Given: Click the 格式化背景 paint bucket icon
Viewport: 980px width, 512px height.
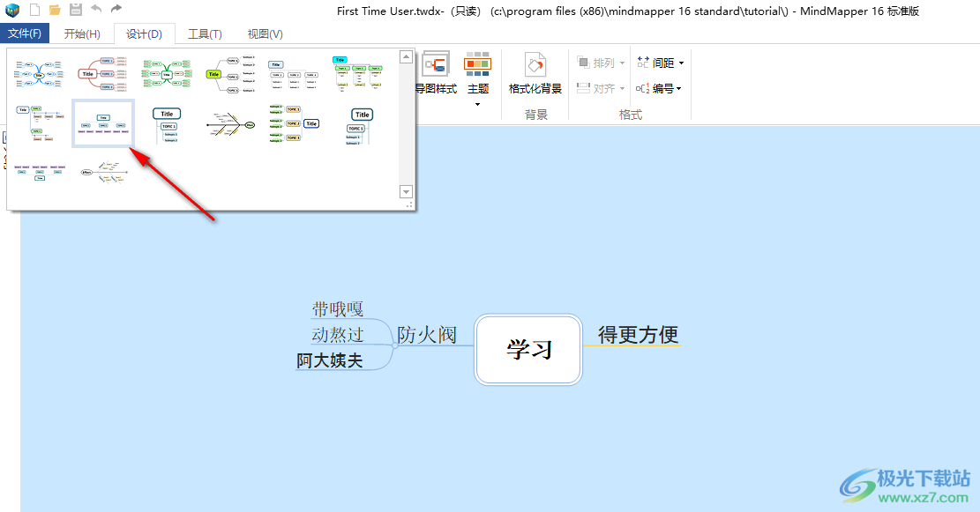Looking at the screenshot, I should coord(535,64).
